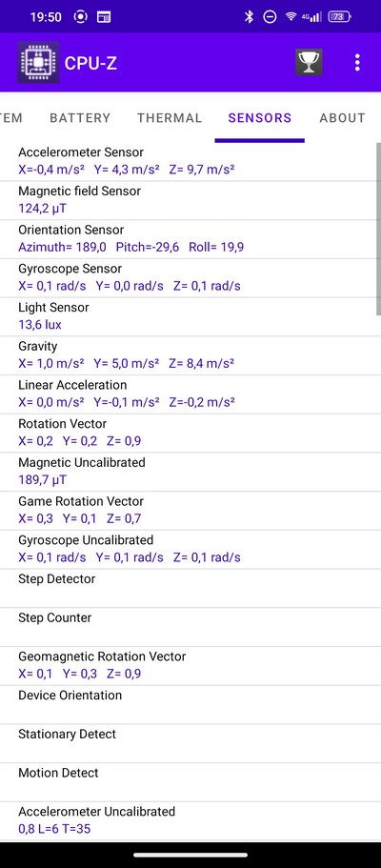Switch to the Battery tab

(80, 117)
